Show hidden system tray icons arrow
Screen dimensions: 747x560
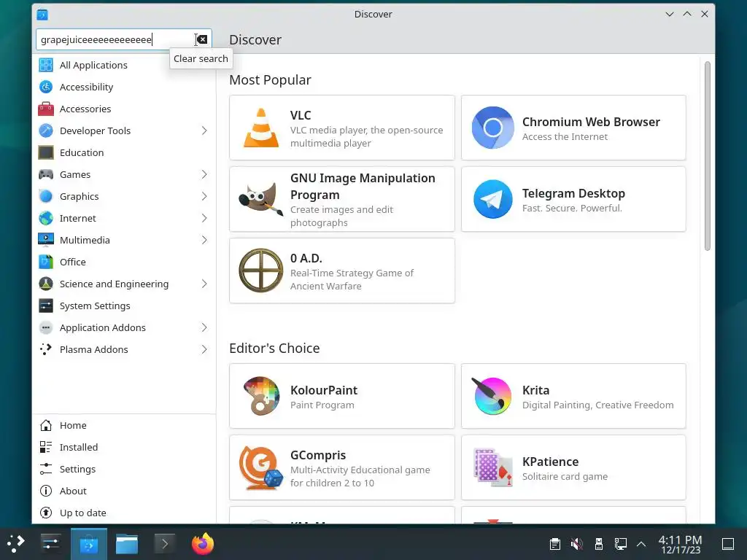[x=641, y=544]
